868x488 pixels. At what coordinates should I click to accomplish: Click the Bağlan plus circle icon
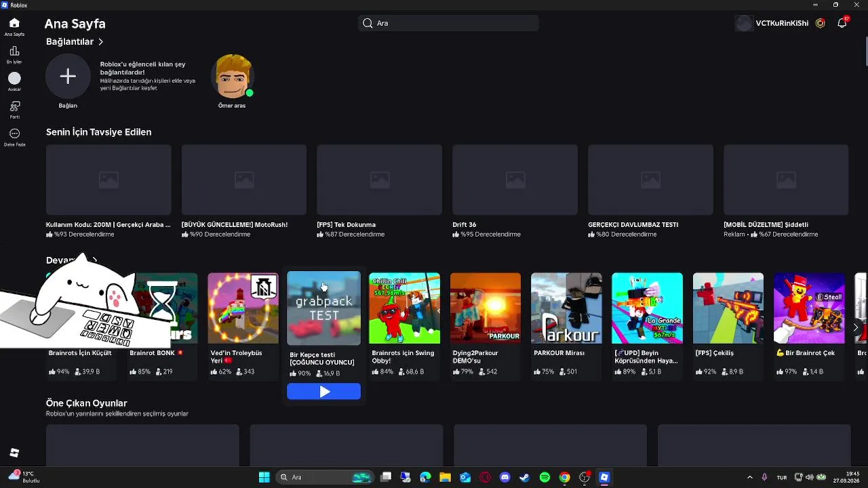(x=68, y=77)
